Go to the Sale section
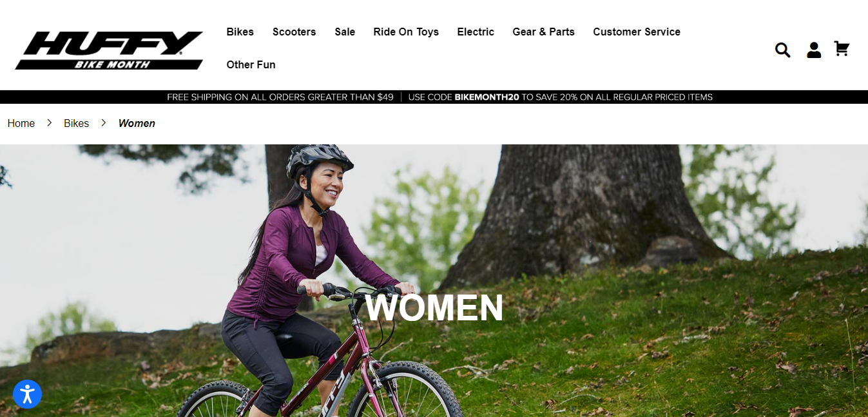 [x=345, y=32]
